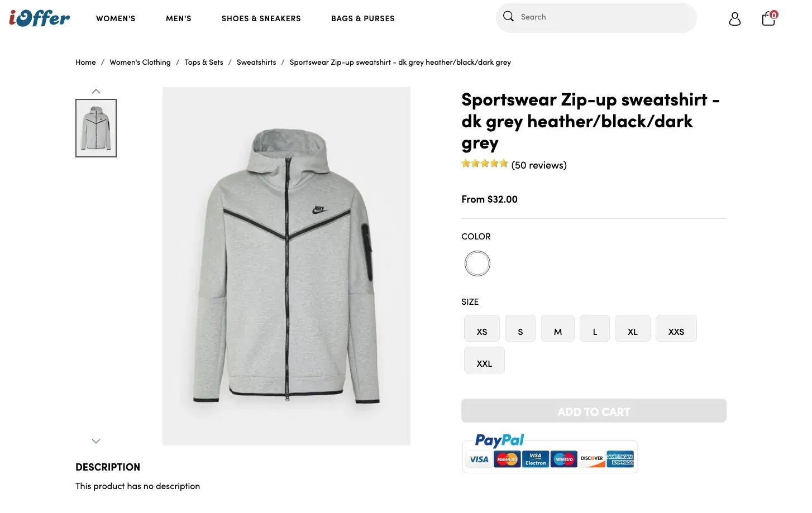Screen dimensions: 812x513
Task: Open the shopping cart icon
Action: tap(768, 19)
